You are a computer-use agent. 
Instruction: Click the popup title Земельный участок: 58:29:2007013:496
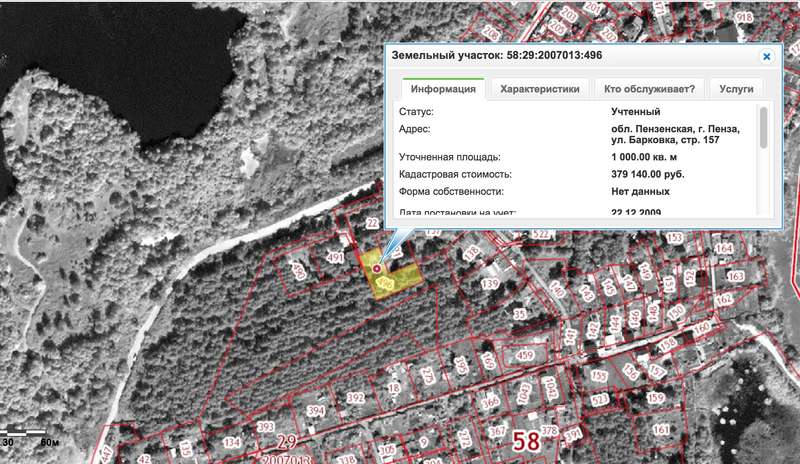(496, 55)
